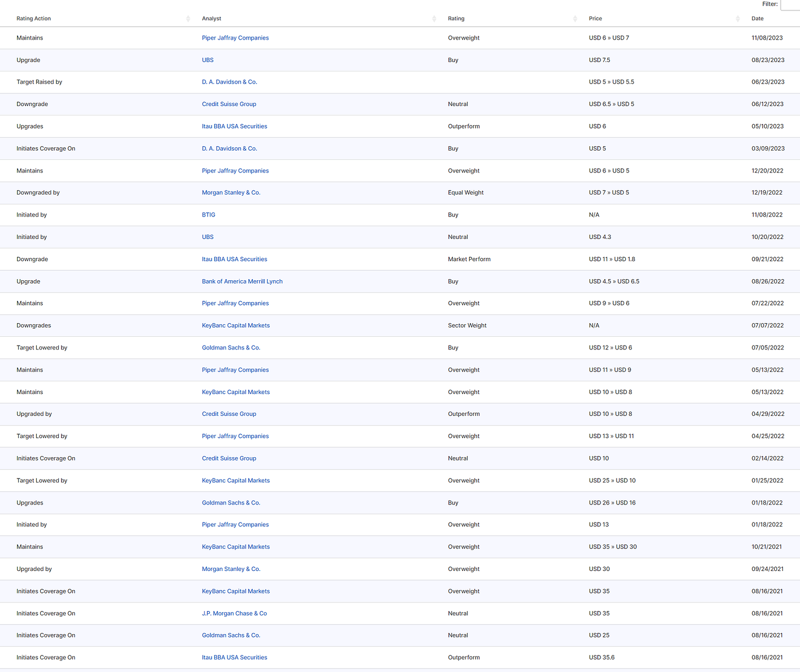Select the date cell 07/07/2022
The image size is (800, 672).
click(768, 325)
